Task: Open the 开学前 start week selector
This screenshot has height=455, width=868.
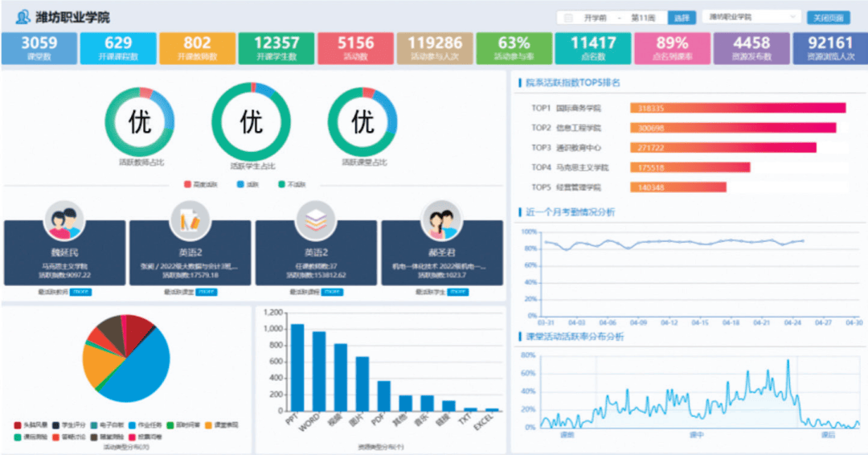Action: click(x=596, y=18)
